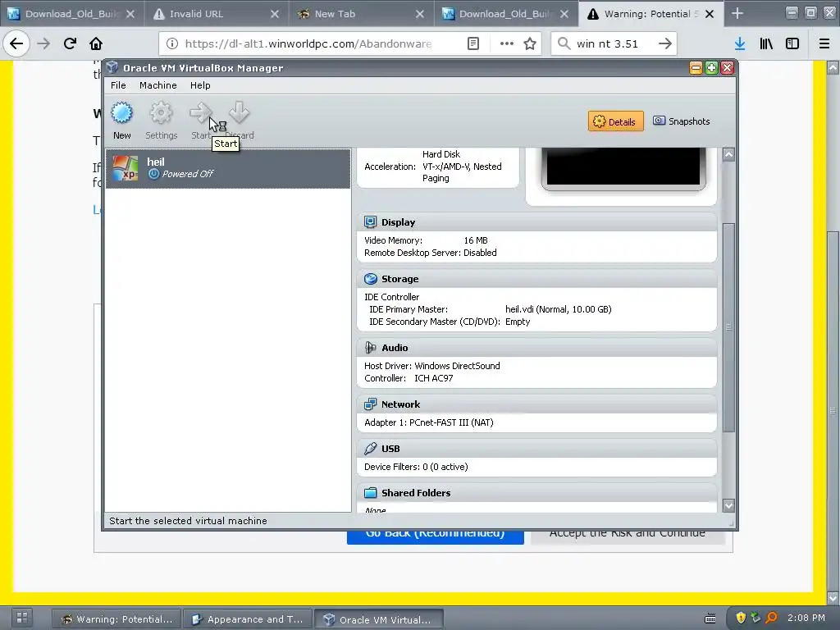Click Go Back (Recommended) button
Screen dimensions: 840x630
pos(435,537)
